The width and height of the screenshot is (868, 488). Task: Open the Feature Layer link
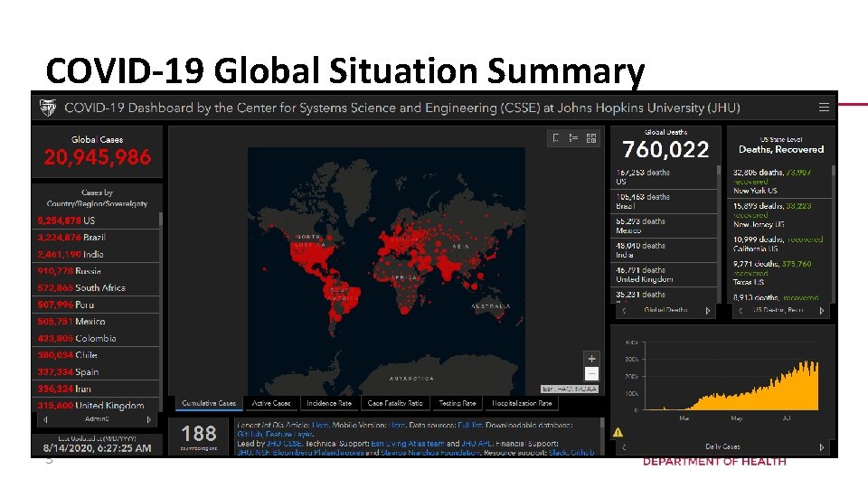pyautogui.click(x=289, y=435)
